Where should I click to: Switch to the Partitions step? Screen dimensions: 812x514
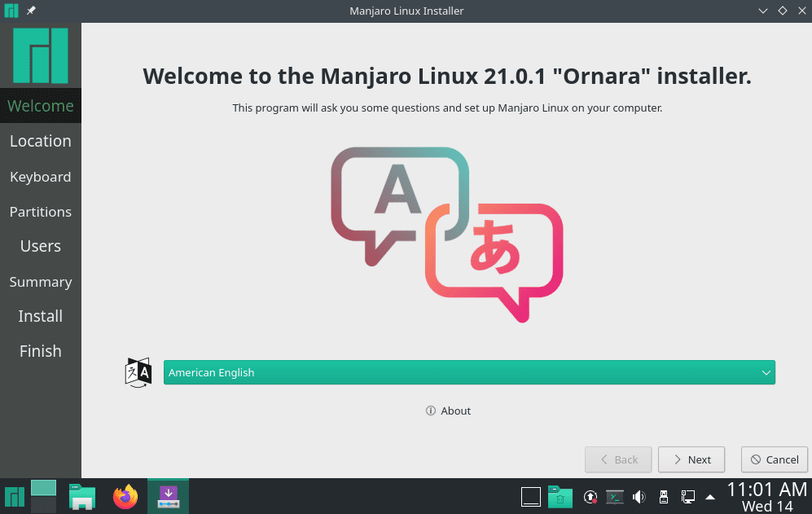(x=41, y=212)
